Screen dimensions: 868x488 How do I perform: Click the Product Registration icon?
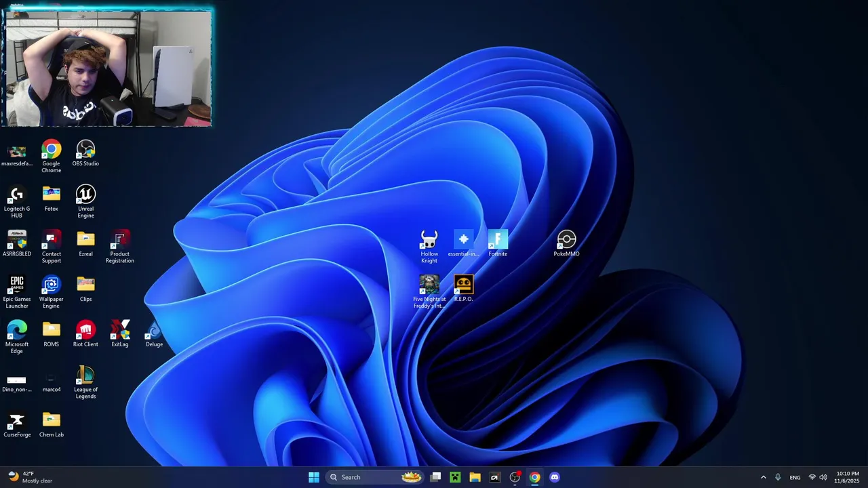(120, 247)
